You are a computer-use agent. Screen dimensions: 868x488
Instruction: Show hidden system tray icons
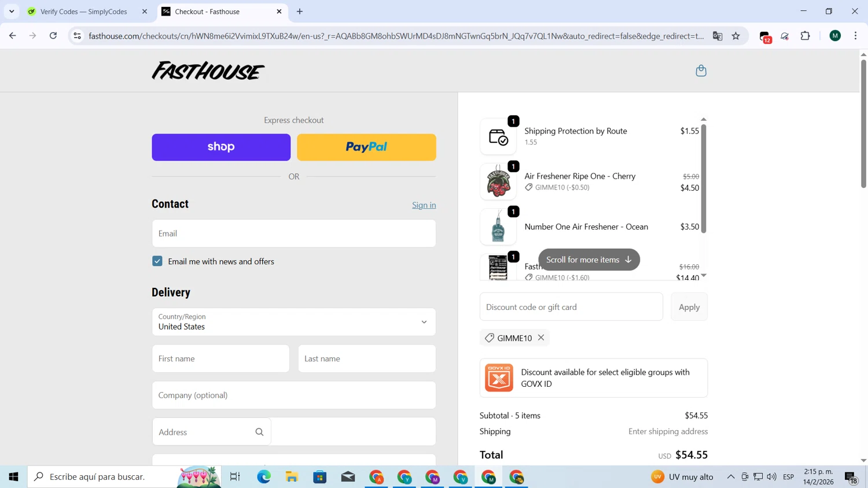tap(731, 477)
